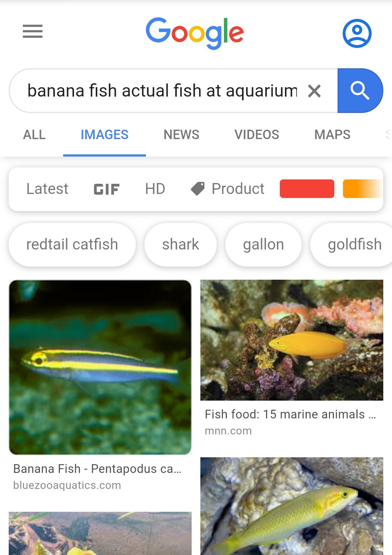392x555 pixels.
Task: Switch to the ALL tab
Action: 34,135
